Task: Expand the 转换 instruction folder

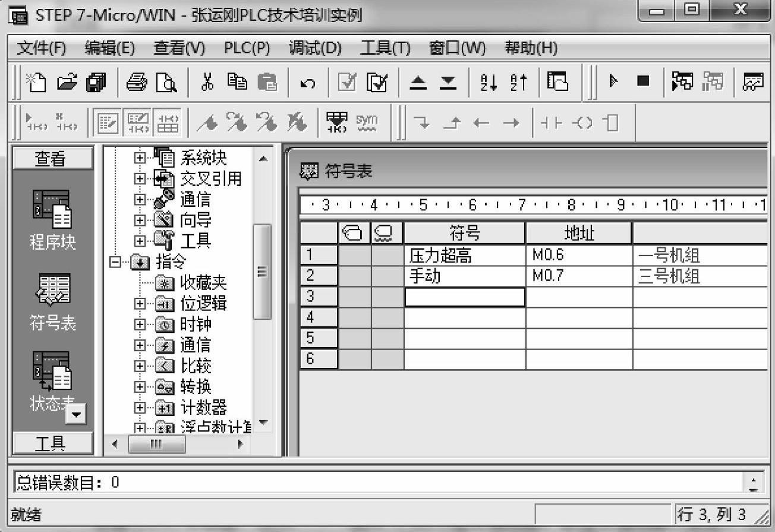Action: (140, 387)
